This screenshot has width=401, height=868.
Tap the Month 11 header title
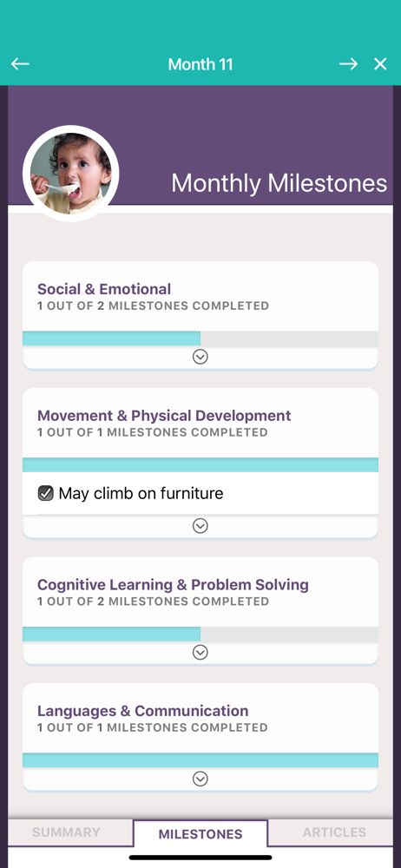(x=200, y=64)
